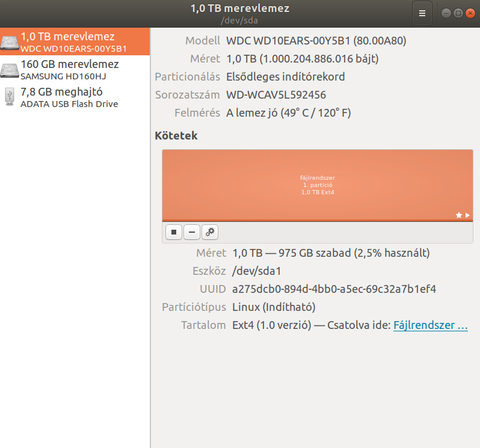Click the WDC WD10EARS-00Y5B1 subtitle in sidebar
Screen dimensions: 480x448
(x=73, y=49)
